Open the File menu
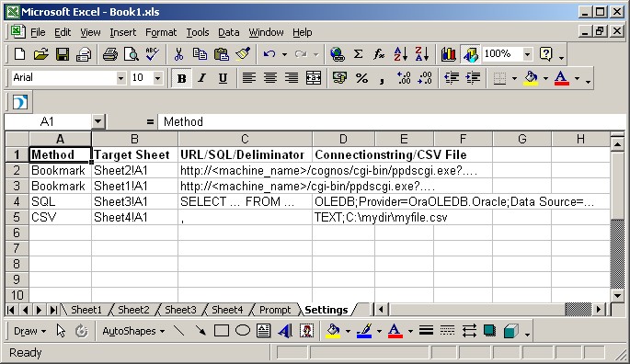630x364 pixels. point(38,32)
